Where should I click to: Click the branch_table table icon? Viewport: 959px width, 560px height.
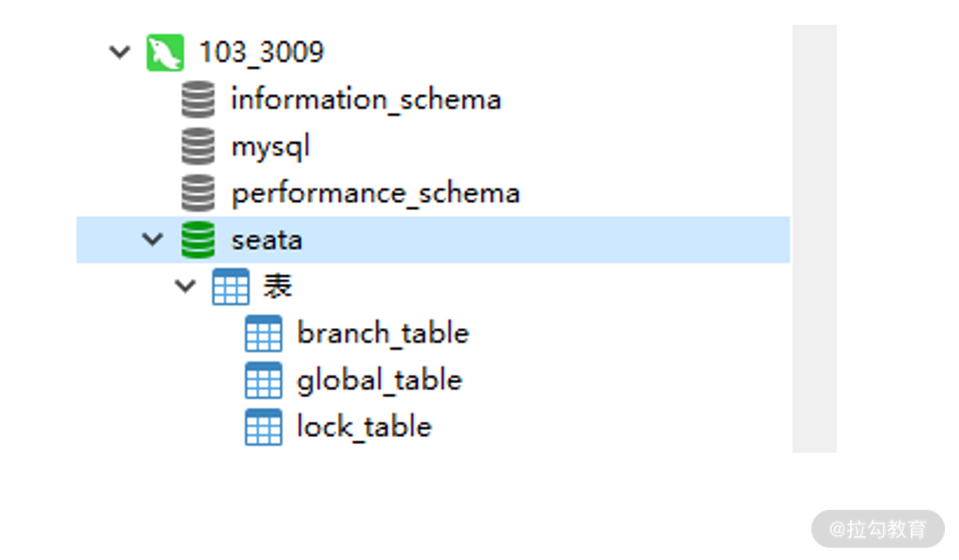pyautogui.click(x=264, y=333)
